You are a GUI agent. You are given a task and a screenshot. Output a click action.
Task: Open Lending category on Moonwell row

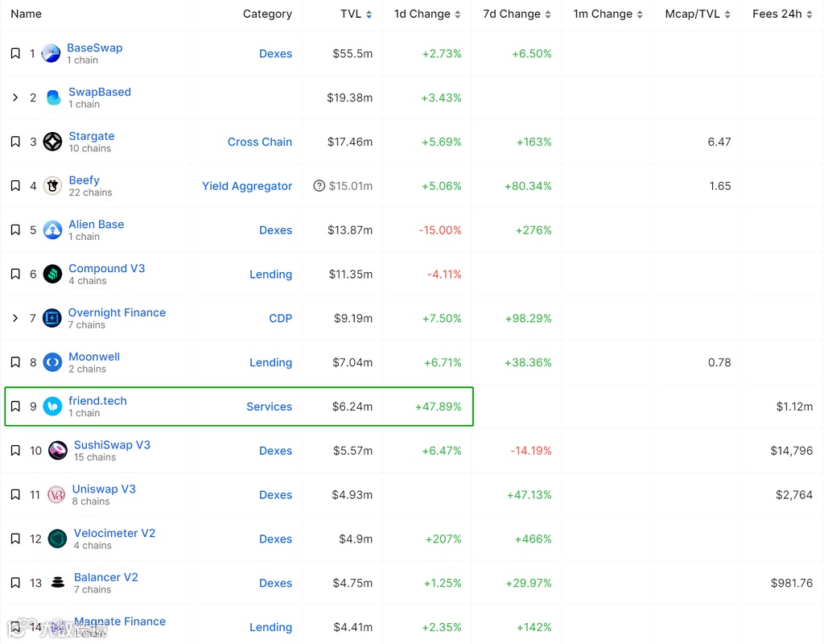pyautogui.click(x=270, y=363)
